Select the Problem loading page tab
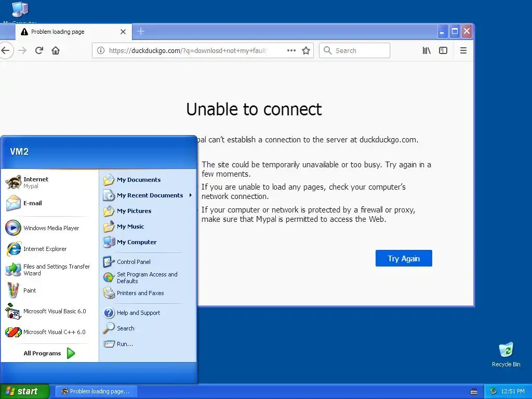This screenshot has width=532, height=399. pyautogui.click(x=74, y=32)
